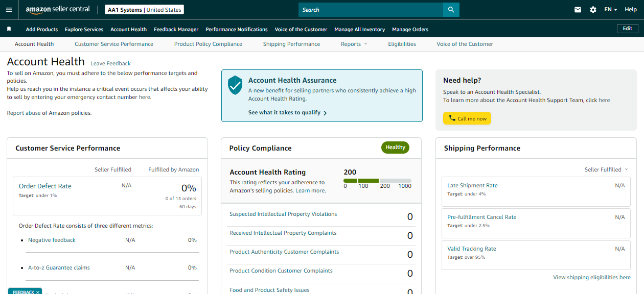Click the search magnifier button
Screen dimensions: 644x294
tap(451, 10)
